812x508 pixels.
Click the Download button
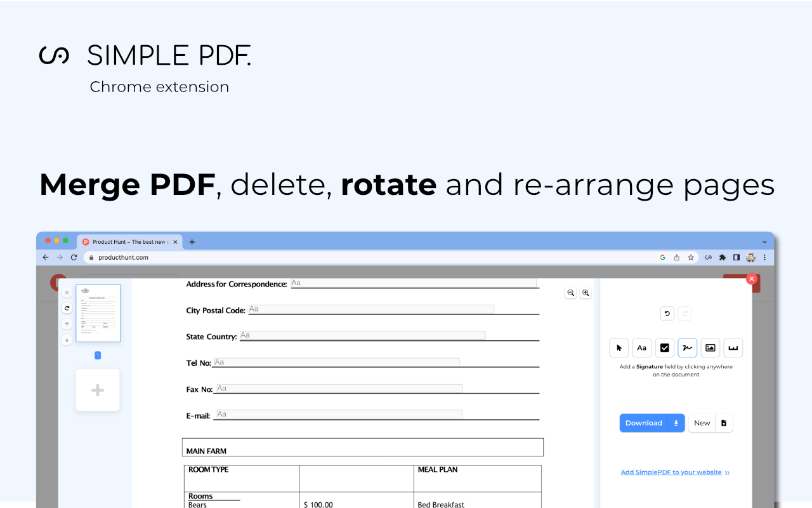tap(644, 423)
